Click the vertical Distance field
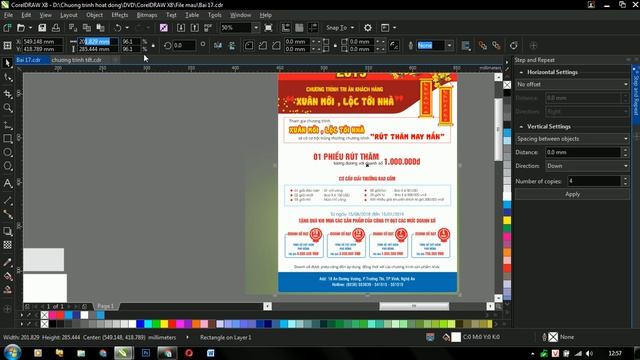The image size is (640, 360). tap(583, 152)
